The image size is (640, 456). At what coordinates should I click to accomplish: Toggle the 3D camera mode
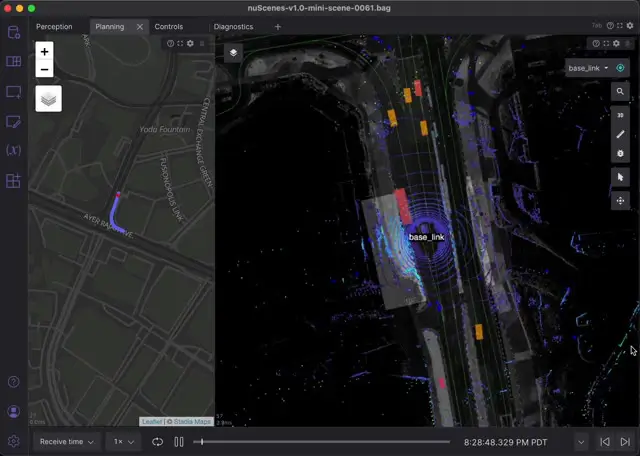pyautogui.click(x=620, y=115)
